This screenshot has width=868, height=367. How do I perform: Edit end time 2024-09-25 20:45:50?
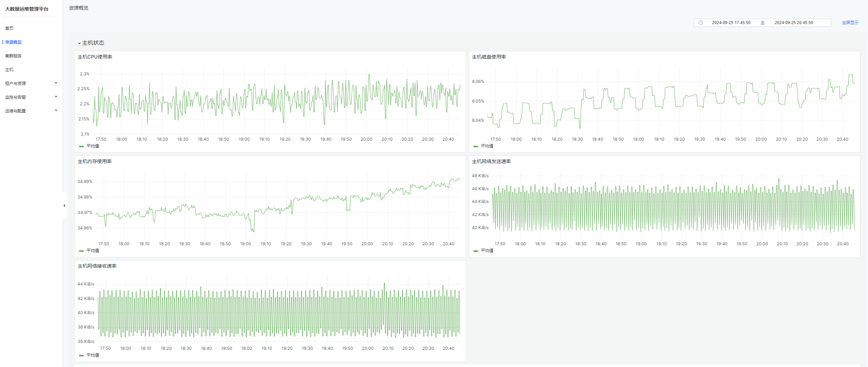tap(793, 23)
